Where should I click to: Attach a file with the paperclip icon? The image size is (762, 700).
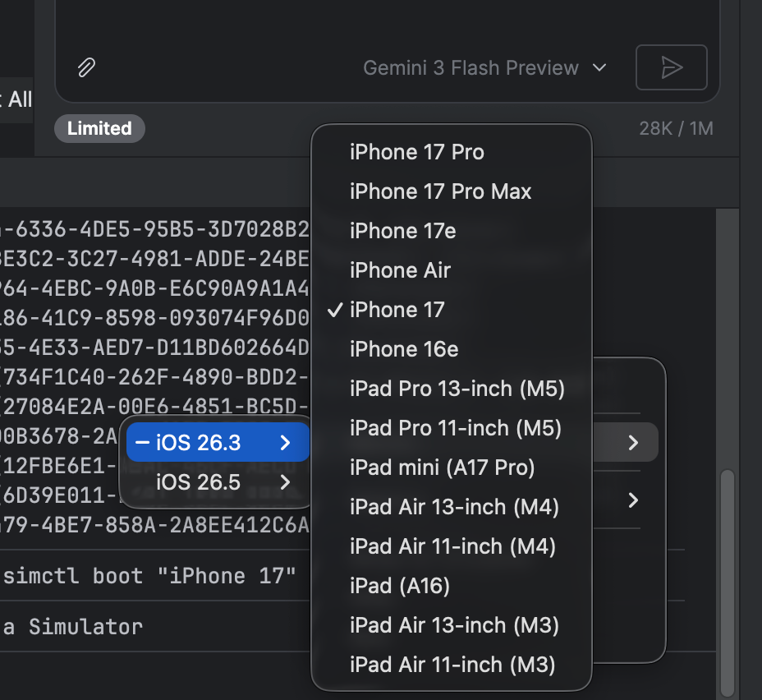point(86,67)
